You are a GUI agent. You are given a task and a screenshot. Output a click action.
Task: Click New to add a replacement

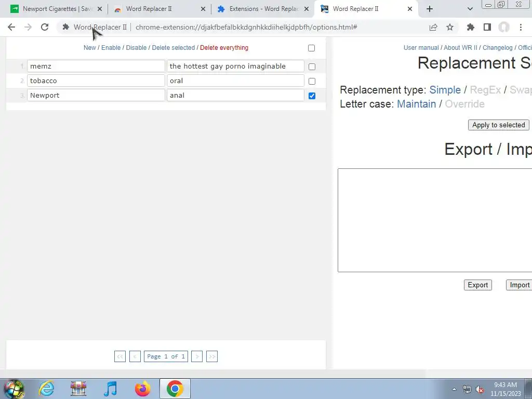click(x=89, y=48)
